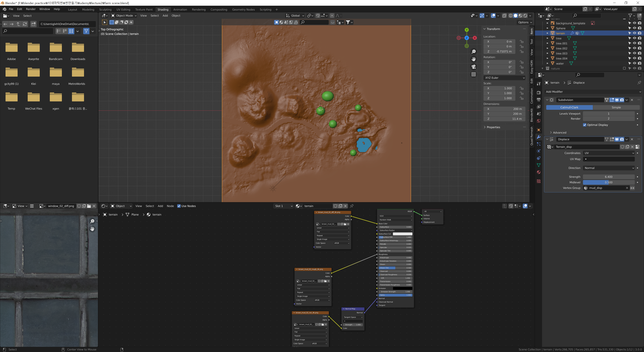The width and height of the screenshot is (644, 352).
Task: Open the Render menu
Action: pyautogui.click(x=31, y=9)
